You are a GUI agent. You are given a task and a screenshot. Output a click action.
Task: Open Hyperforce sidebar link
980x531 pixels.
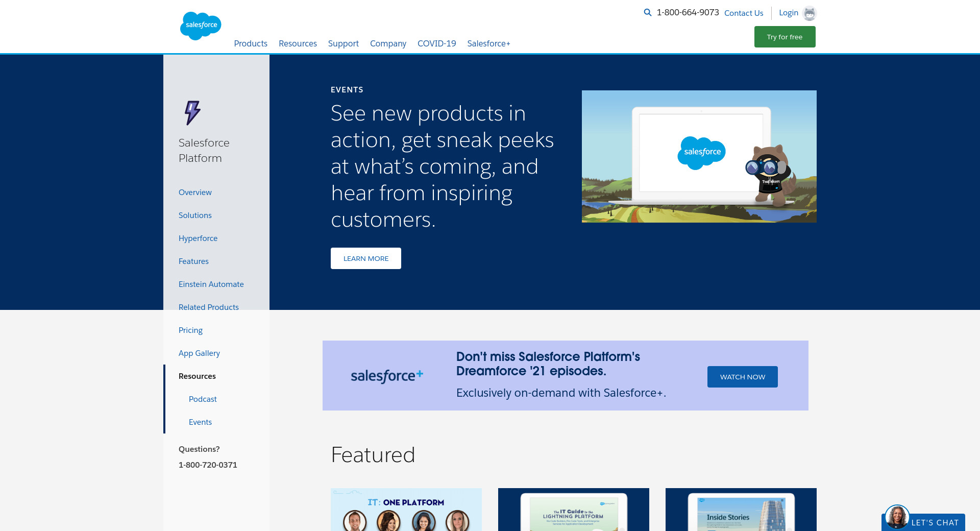pyautogui.click(x=198, y=238)
